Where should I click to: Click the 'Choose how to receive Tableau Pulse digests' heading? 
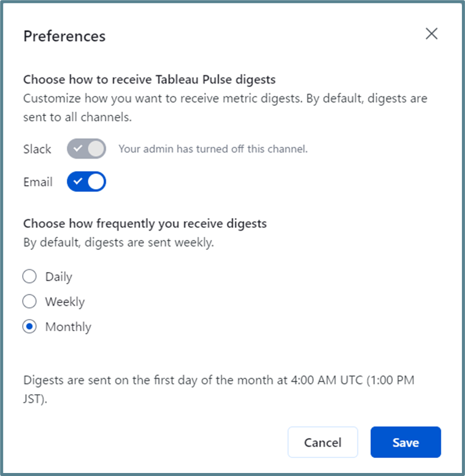click(149, 79)
